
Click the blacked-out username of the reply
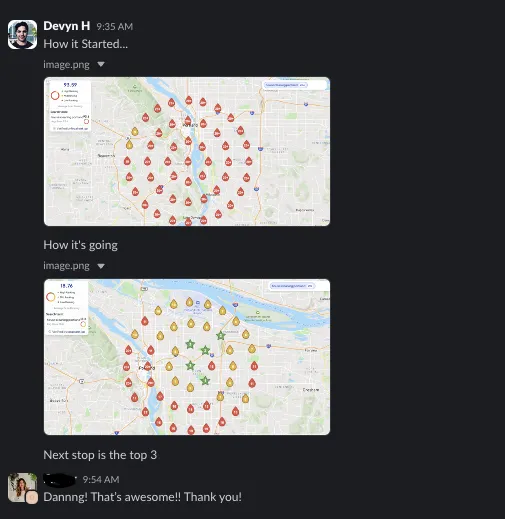click(60, 480)
